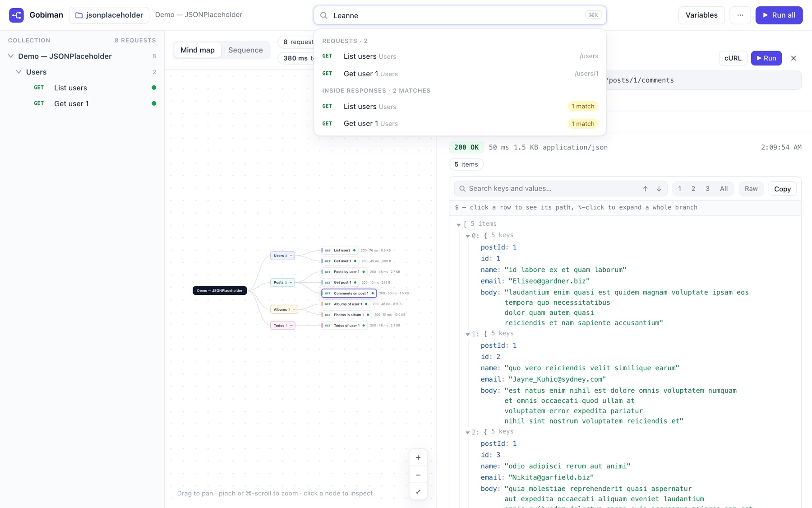Image resolution: width=812 pixels, height=508 pixels.
Task: Collapse JSON item 0 in response tree
Action: [x=468, y=236]
